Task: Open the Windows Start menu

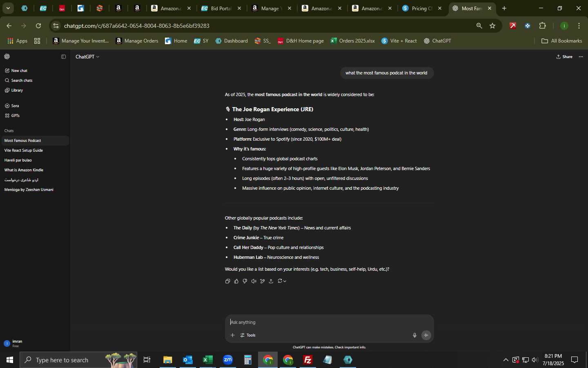Action: pos(10,360)
